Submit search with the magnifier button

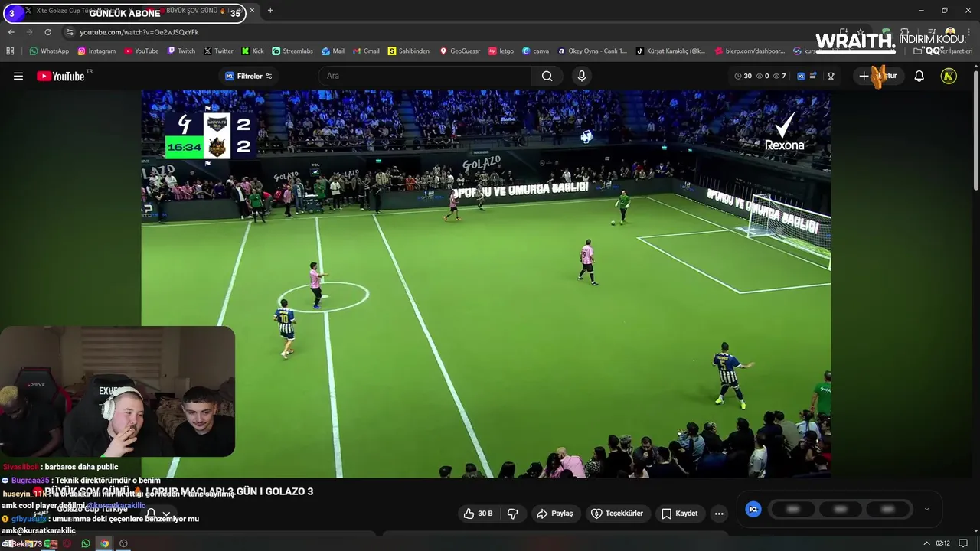pos(547,76)
